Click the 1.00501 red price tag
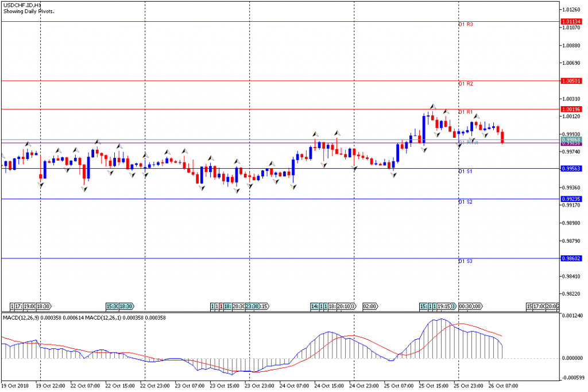This screenshot has width=588, height=392. tap(572, 81)
